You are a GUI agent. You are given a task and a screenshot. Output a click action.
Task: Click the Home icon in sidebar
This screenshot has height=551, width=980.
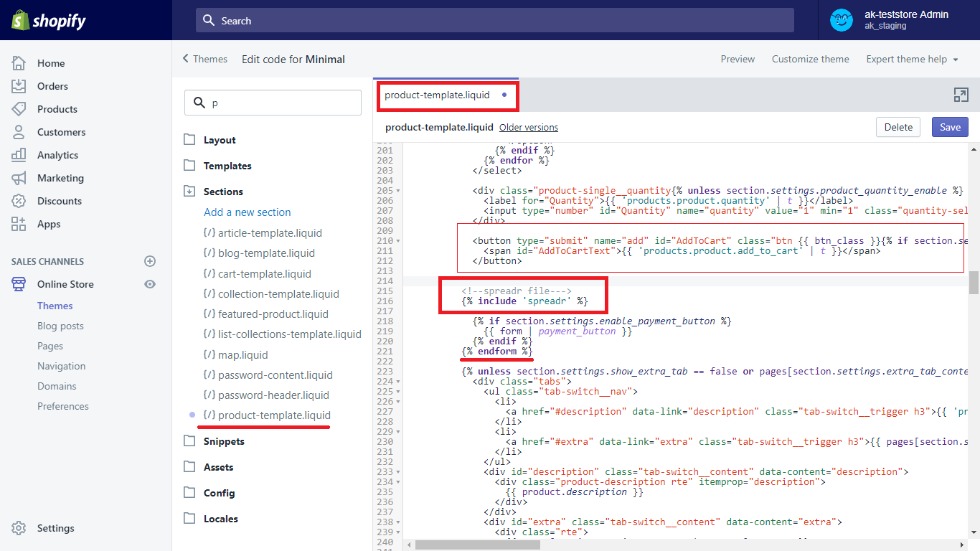pos(19,63)
